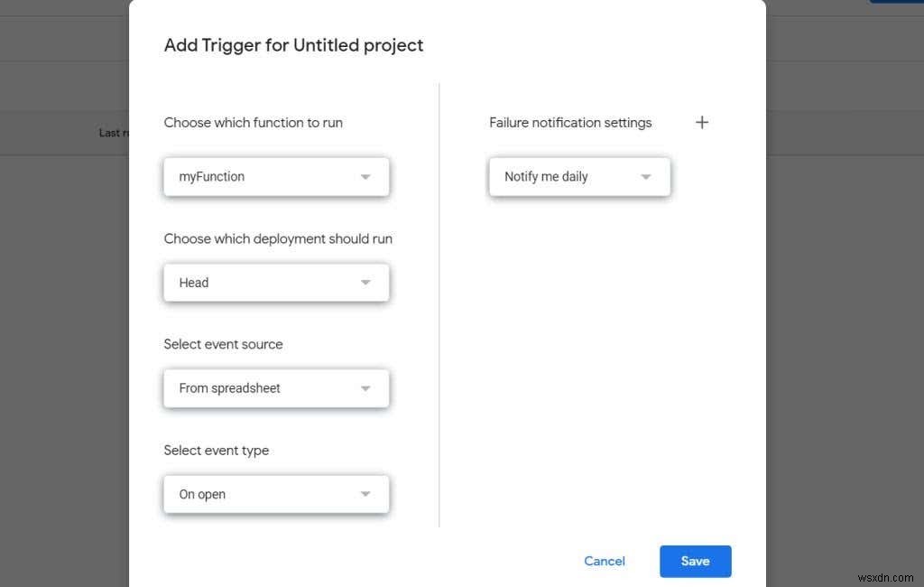Cancel the Add Trigger dialog
This screenshot has height=587, width=924.
pos(604,561)
